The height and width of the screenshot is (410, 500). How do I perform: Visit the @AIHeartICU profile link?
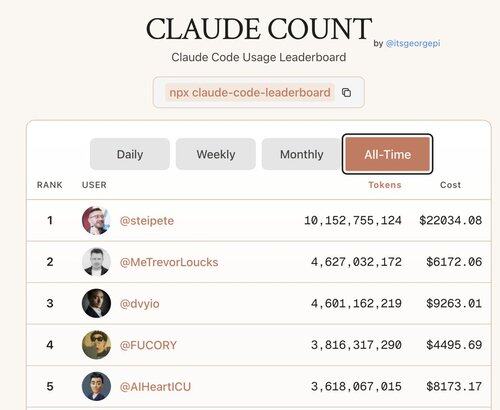(155, 387)
